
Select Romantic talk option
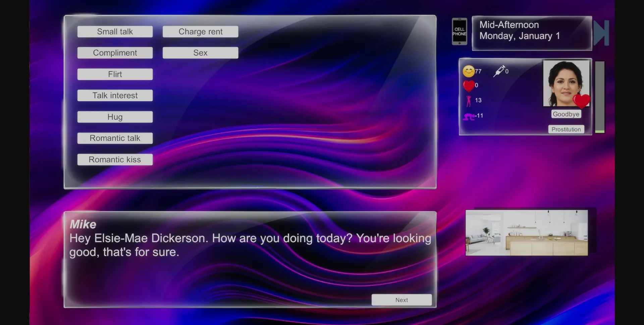115,138
